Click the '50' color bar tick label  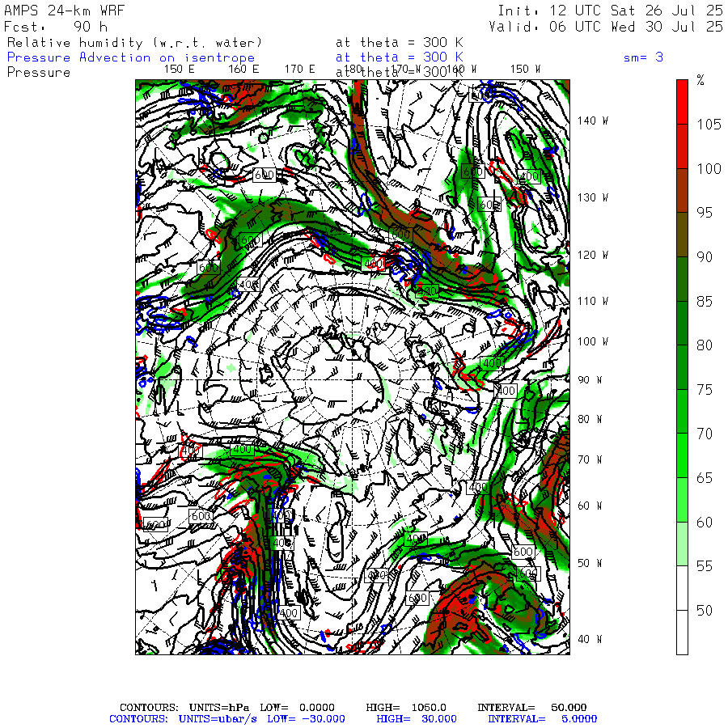pyautogui.click(x=705, y=611)
